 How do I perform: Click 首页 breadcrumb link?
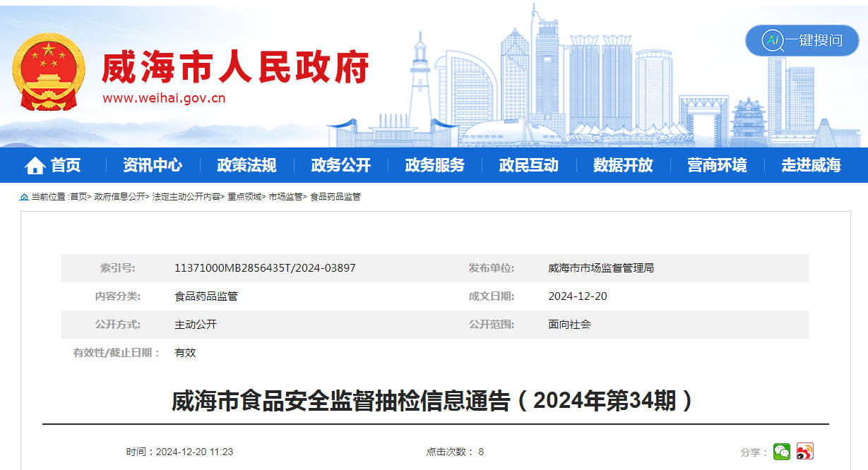[x=78, y=197]
